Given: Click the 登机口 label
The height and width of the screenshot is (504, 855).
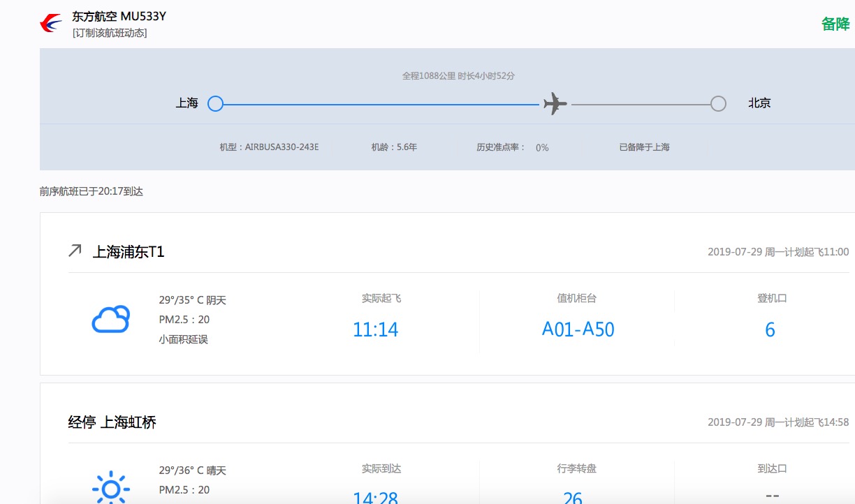Looking at the screenshot, I should (x=773, y=299).
